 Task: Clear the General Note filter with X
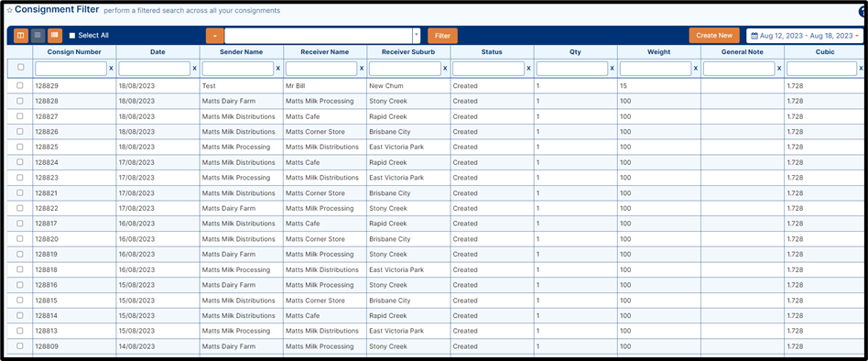pyautogui.click(x=779, y=69)
